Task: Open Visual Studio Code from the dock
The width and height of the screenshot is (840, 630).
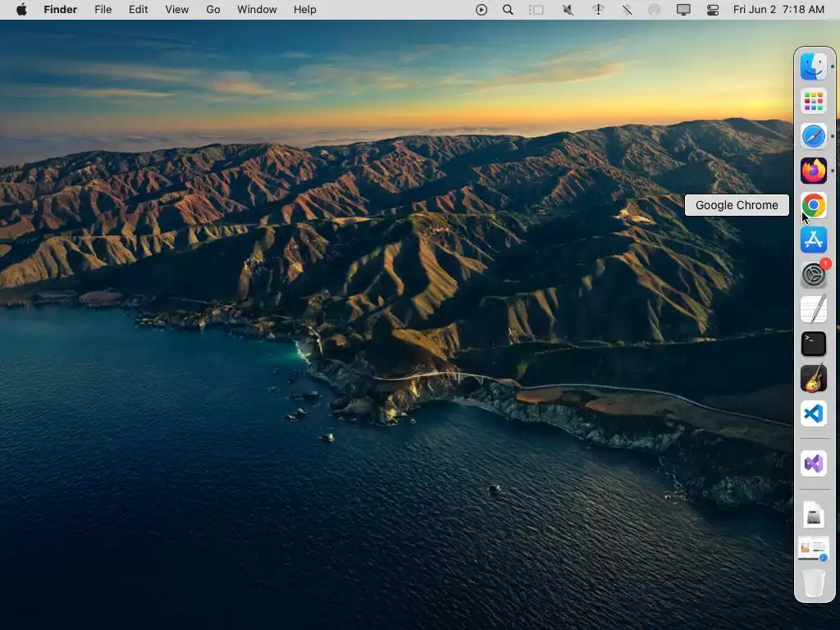Action: [814, 413]
